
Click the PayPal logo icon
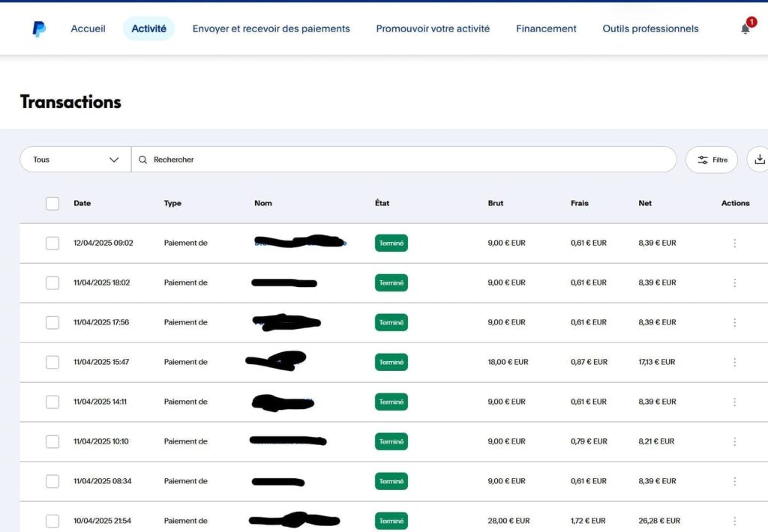pos(39,28)
